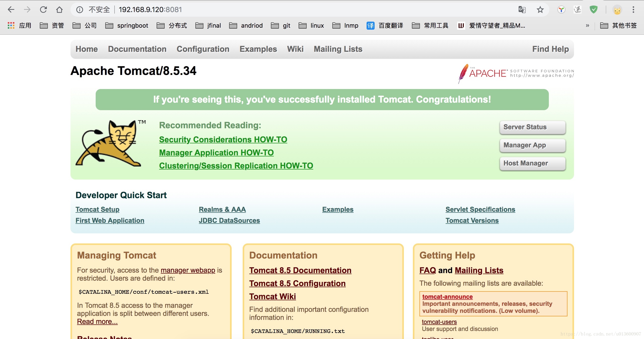Open Mailing Lists link under Getting Help
This screenshot has width=644, height=339.
point(479,270)
